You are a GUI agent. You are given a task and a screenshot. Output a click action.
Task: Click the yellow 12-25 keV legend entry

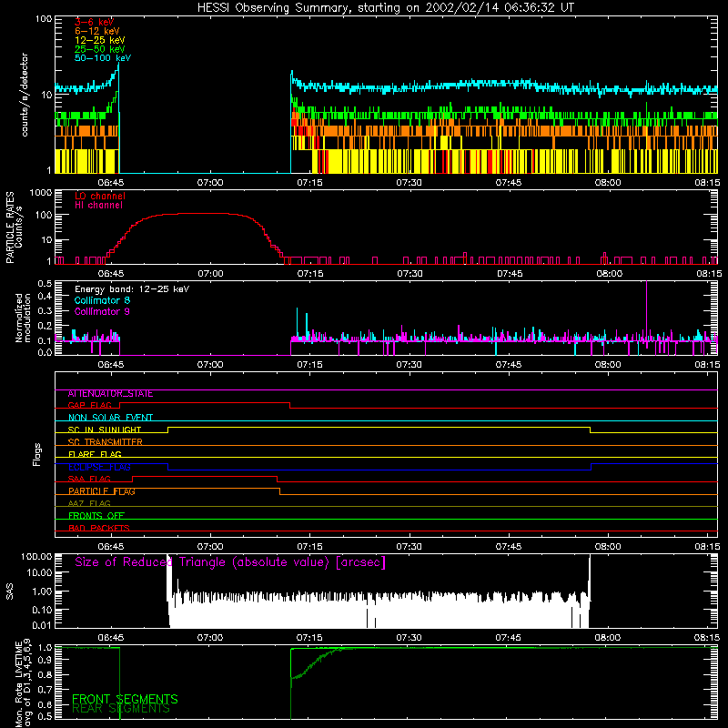[100, 40]
